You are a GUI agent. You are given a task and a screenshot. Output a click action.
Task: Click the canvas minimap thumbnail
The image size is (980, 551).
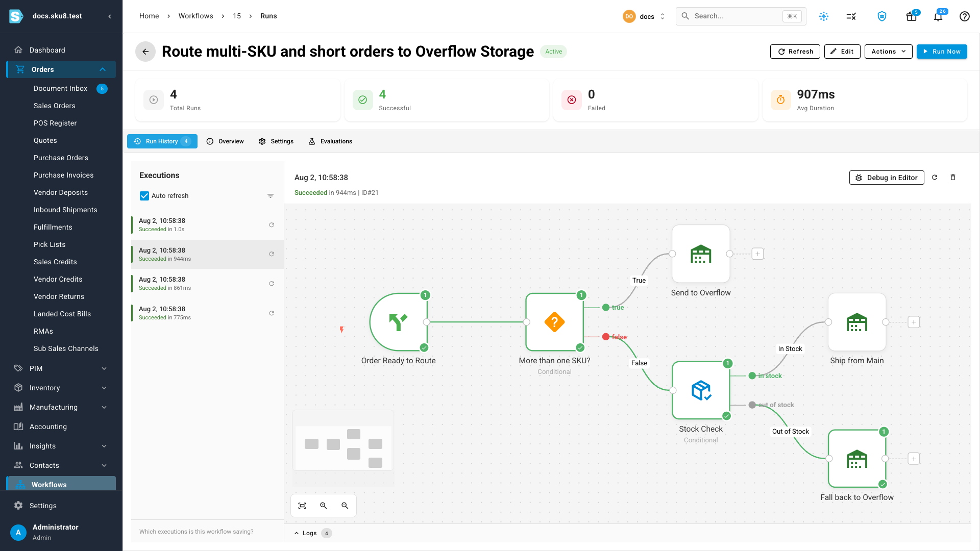point(343,441)
